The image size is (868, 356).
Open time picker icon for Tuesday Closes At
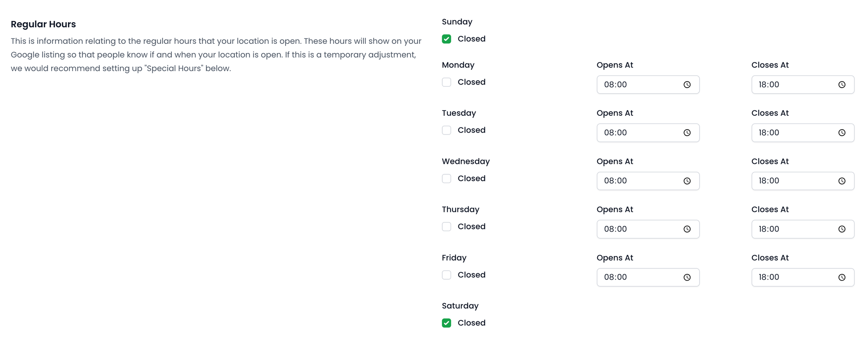click(x=842, y=133)
